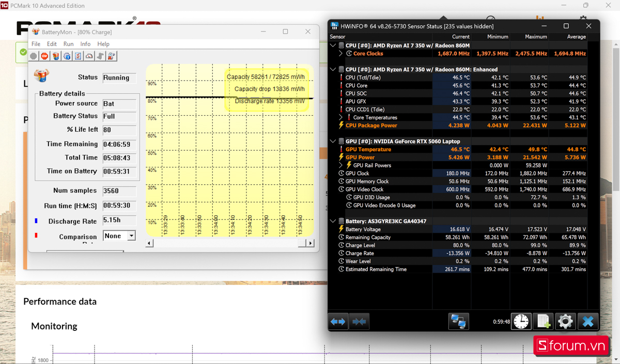Screen dimensions: 620x364
Task: Click the red Stop icon in BatteryMon
Action: (x=45, y=56)
